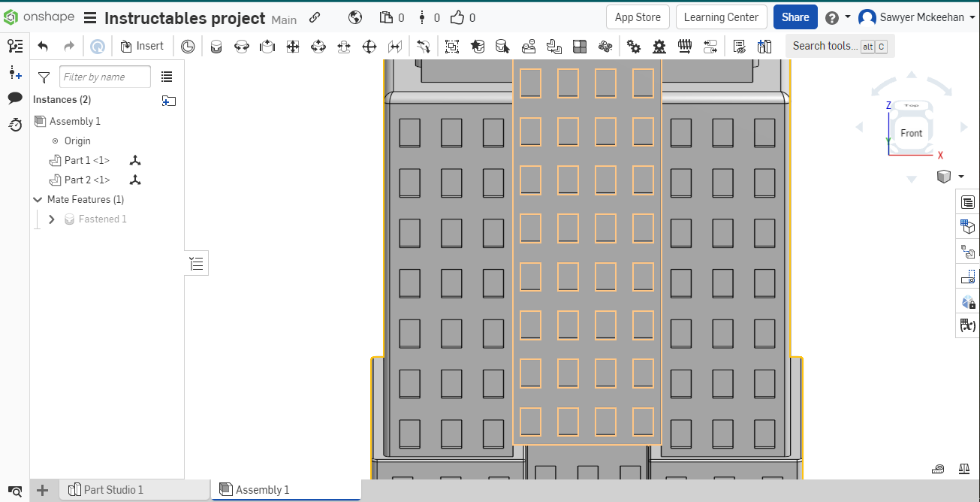Viewport: 980px width, 502px height.
Task: Open the Help menu dropdown arrow
Action: [848, 17]
